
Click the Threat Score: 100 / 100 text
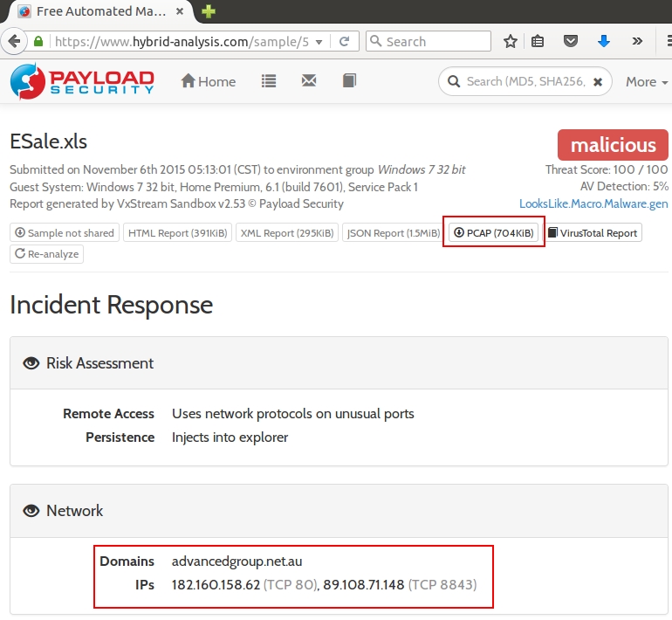coord(607,169)
